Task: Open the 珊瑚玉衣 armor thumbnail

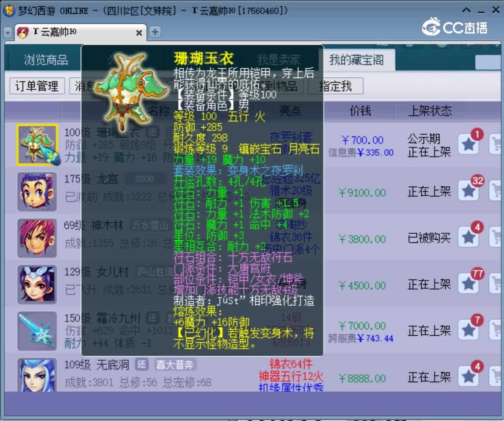Action: coord(37,145)
